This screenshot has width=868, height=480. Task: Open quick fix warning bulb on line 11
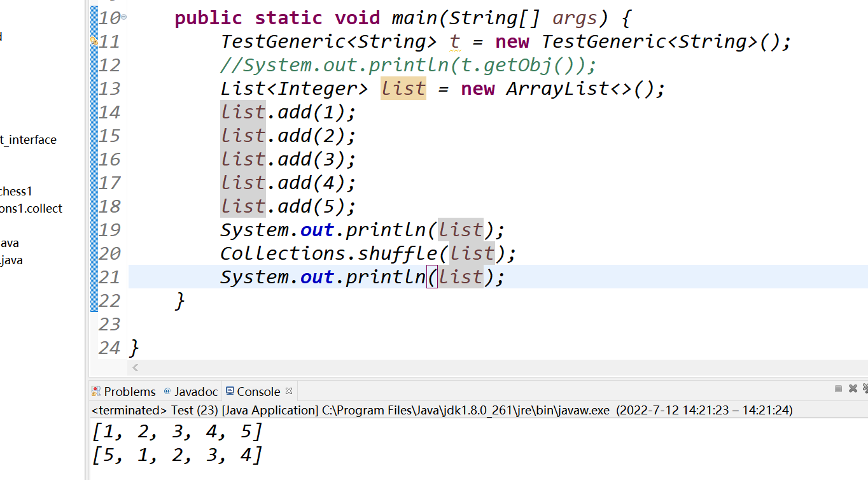tap(94, 41)
